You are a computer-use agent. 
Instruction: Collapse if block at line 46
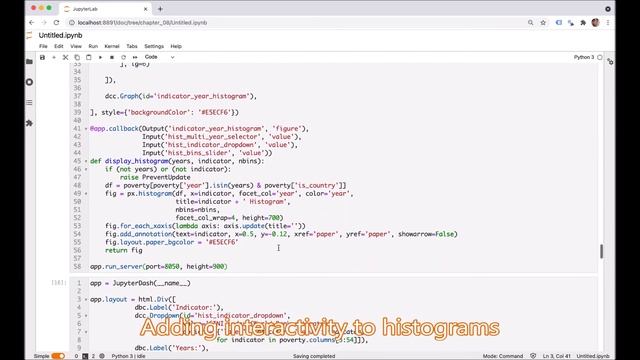click(86, 169)
